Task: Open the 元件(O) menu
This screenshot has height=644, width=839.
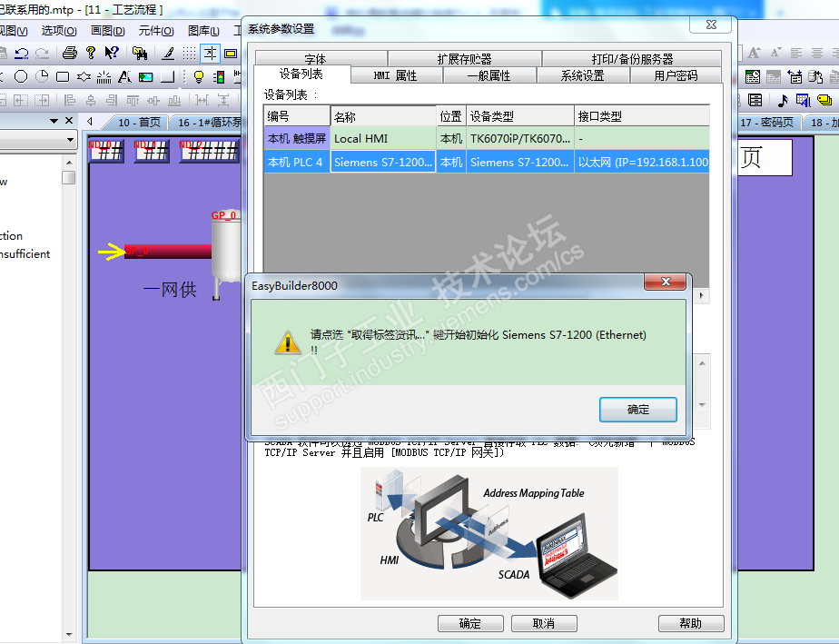Action: pos(156,31)
